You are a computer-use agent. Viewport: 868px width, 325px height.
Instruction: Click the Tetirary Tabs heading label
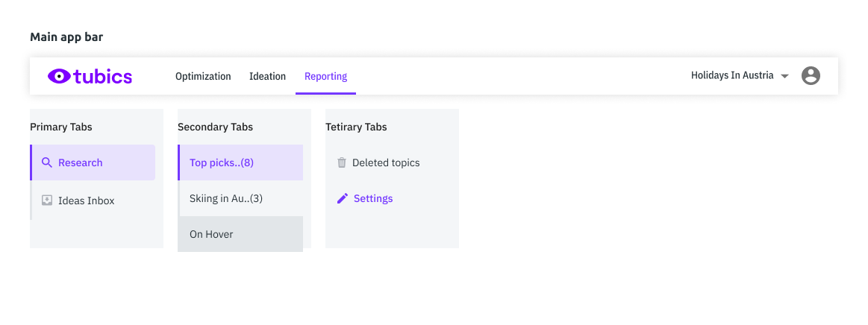tap(356, 127)
